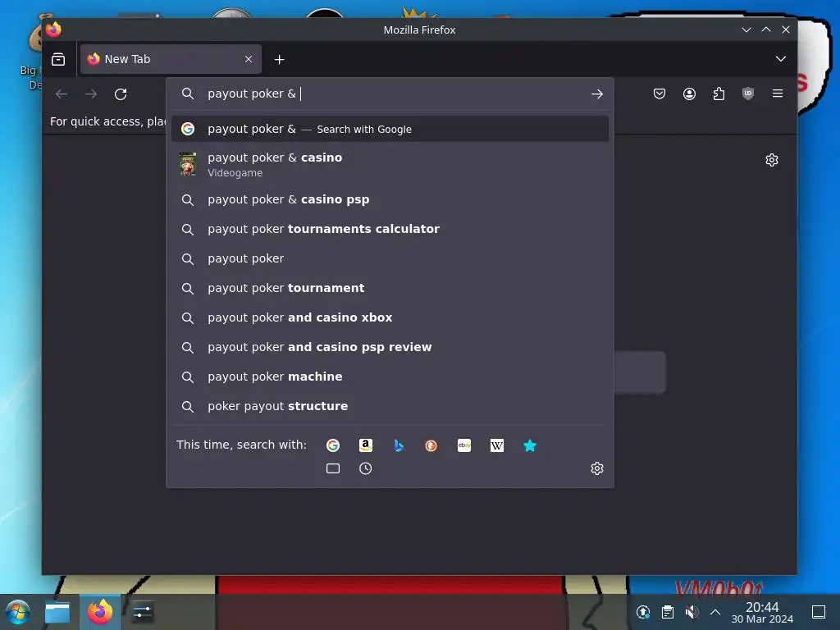Open file manager from taskbar
Image resolution: width=840 pixels, height=630 pixels.
[57, 612]
